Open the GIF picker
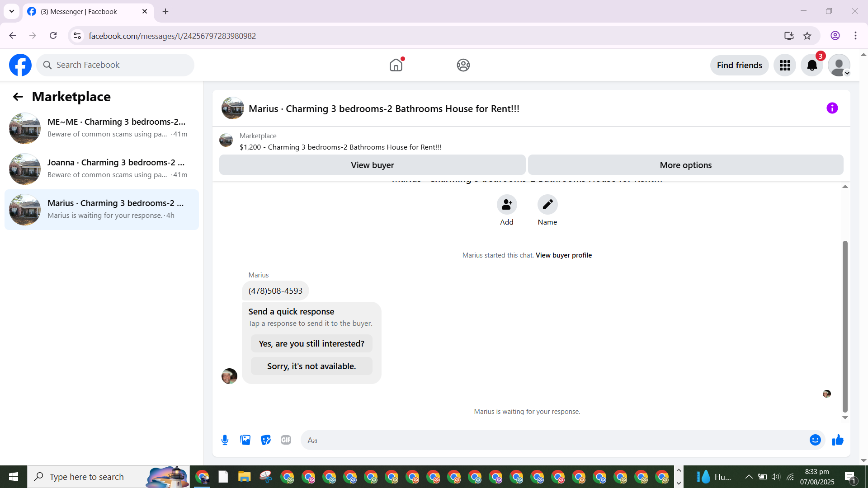This screenshot has width=868, height=488. click(x=286, y=440)
